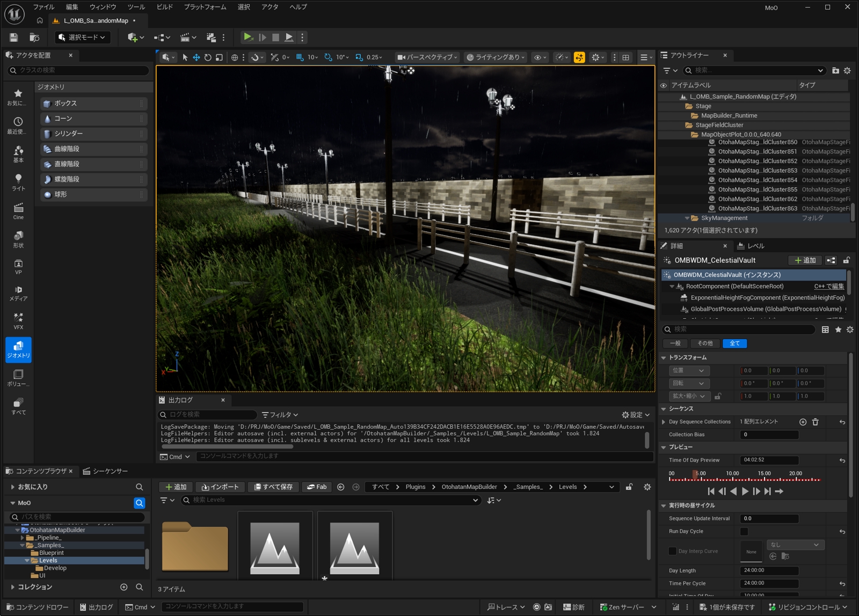
Task: Open the Output Log フィルタ dropdown
Action: (280, 415)
